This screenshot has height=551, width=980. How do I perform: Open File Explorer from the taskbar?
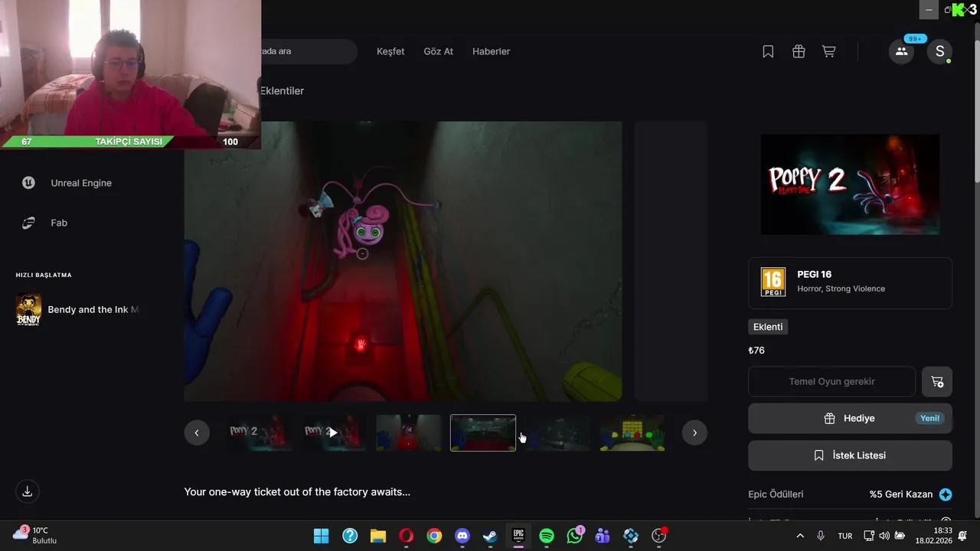tap(378, 536)
